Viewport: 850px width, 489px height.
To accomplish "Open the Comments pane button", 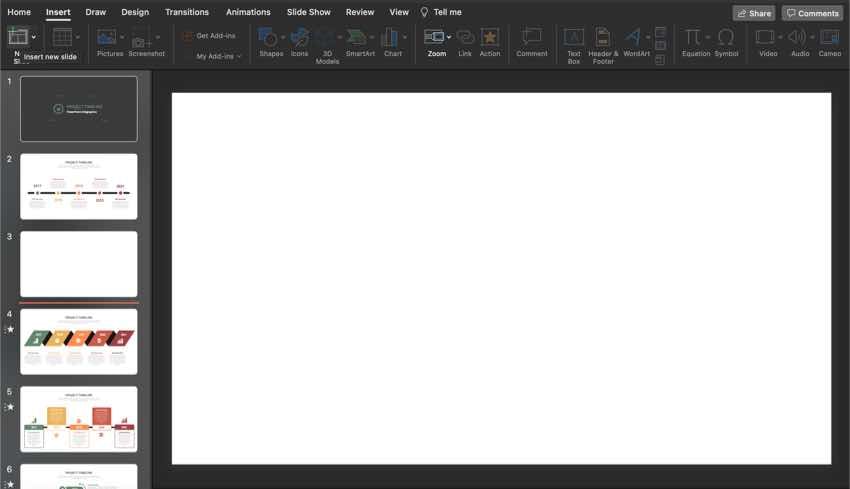I will 812,13.
